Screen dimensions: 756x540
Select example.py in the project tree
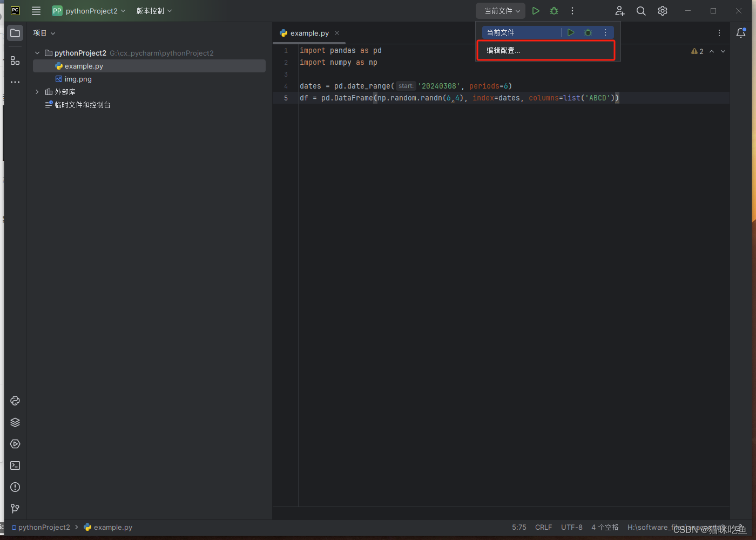point(149,66)
